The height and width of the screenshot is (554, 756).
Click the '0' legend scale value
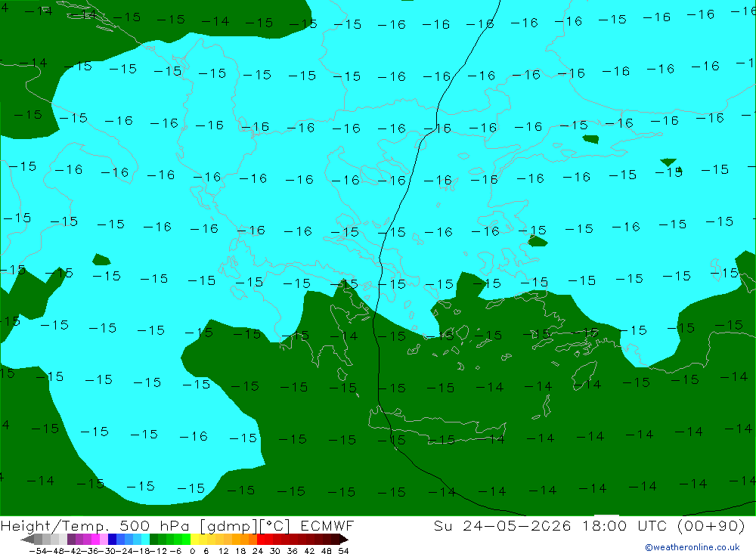(192, 551)
